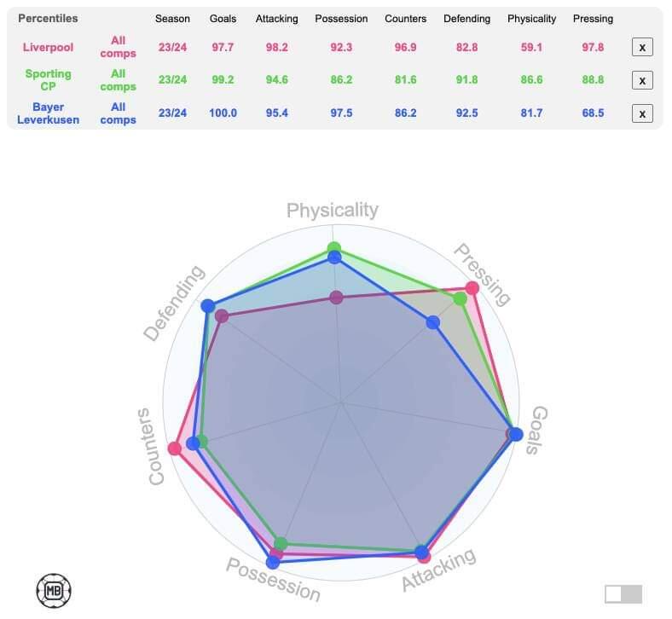
Task: Select the Bayer Leverkusen team name
Action: (x=48, y=113)
